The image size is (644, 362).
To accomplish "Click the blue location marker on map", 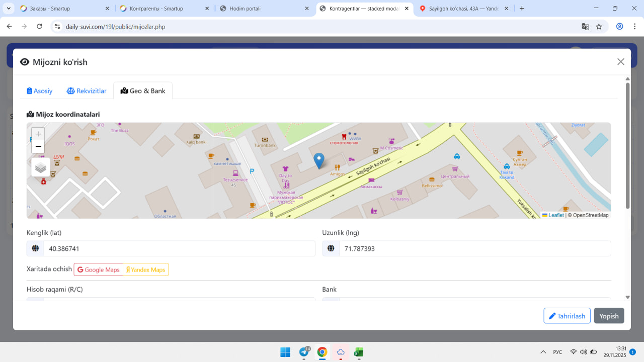I will click(x=319, y=160).
